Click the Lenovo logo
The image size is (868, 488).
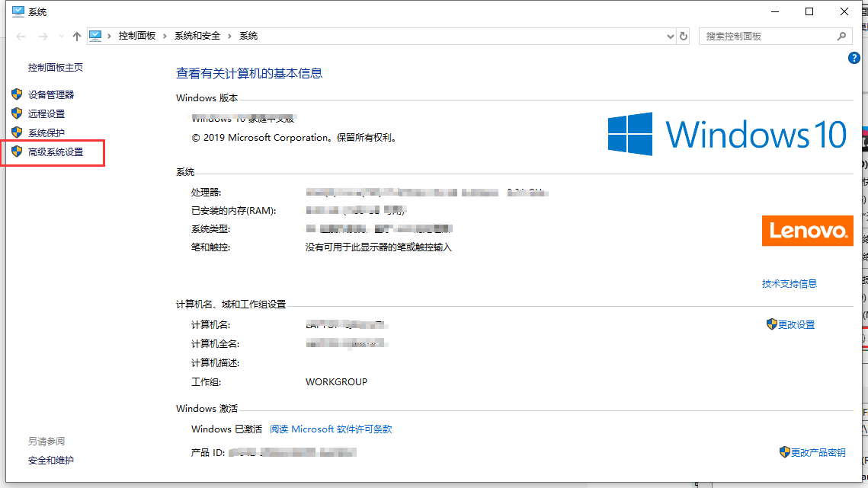tap(808, 231)
